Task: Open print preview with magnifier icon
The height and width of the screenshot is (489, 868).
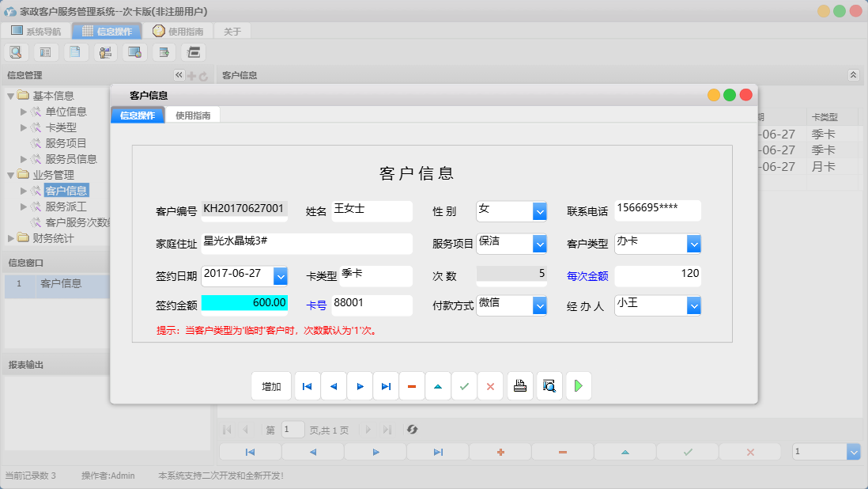Action: [x=549, y=386]
